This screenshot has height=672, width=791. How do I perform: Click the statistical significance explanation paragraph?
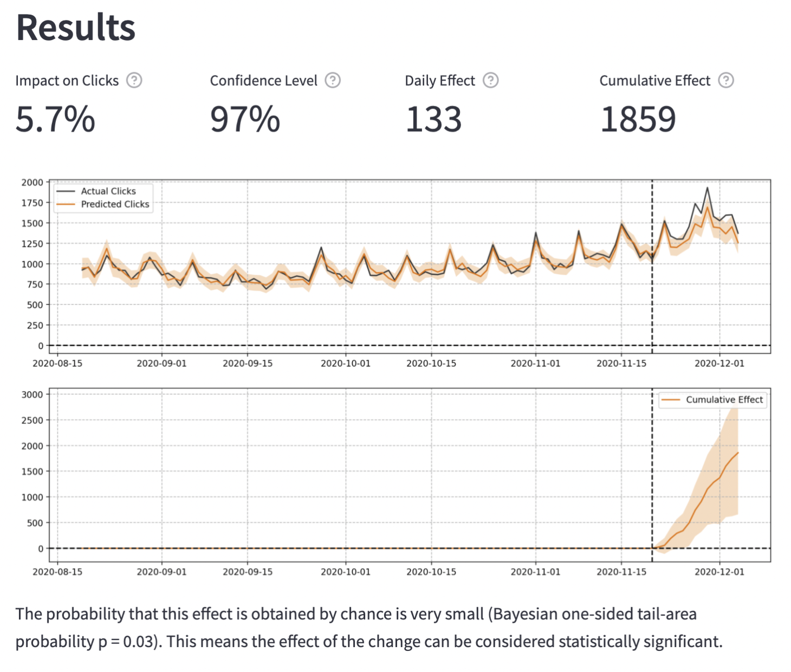click(368, 628)
